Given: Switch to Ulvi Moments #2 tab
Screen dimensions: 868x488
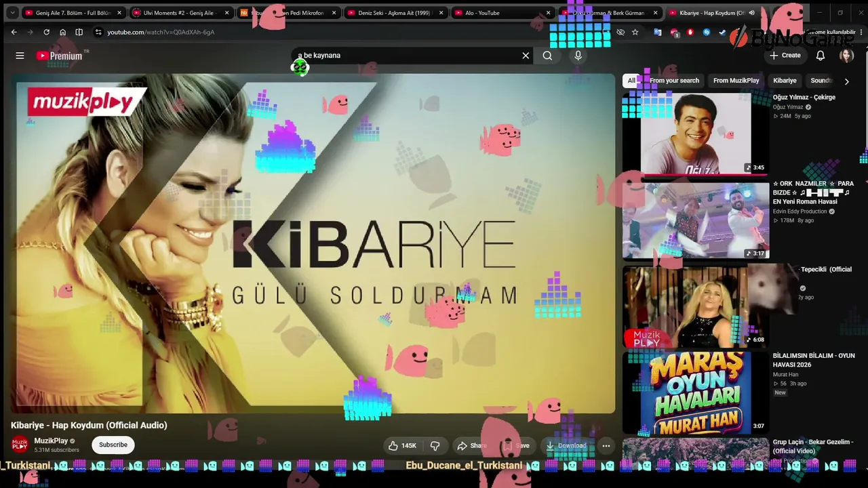Looking at the screenshot, I should tap(180, 13).
